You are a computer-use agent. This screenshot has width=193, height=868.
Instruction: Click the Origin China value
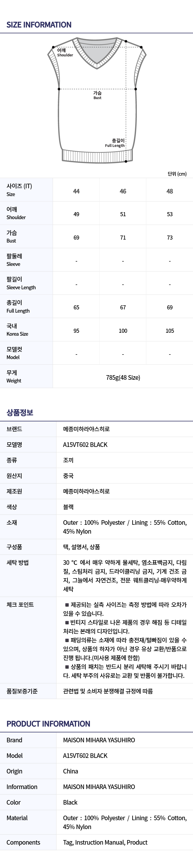pyautogui.click(x=70, y=771)
